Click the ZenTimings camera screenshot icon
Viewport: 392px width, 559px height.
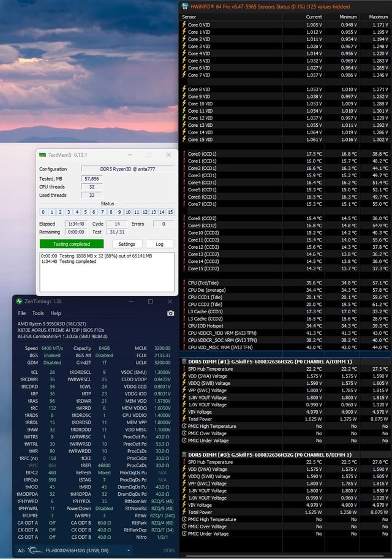tap(171, 313)
